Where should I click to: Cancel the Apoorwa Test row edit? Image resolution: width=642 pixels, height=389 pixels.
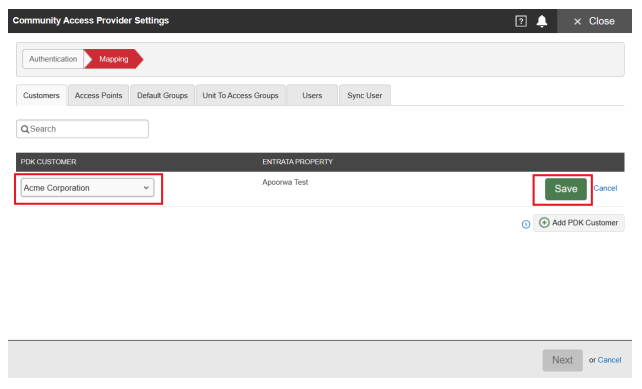[x=605, y=188]
